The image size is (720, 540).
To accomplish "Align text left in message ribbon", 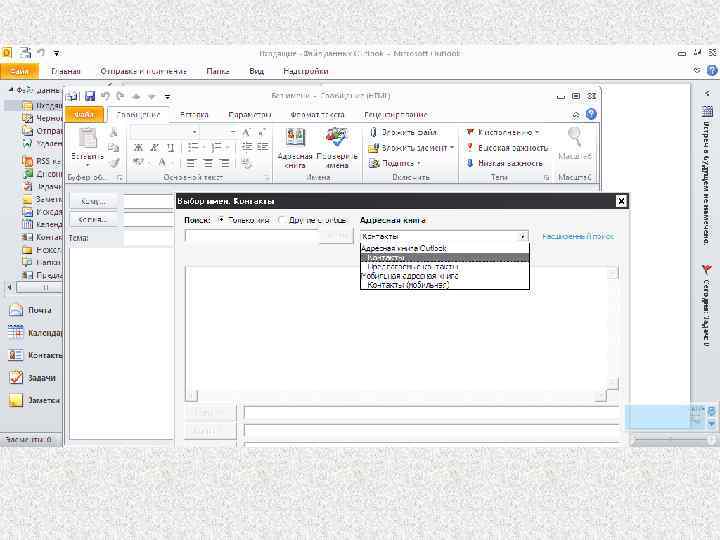I will click(x=191, y=163).
